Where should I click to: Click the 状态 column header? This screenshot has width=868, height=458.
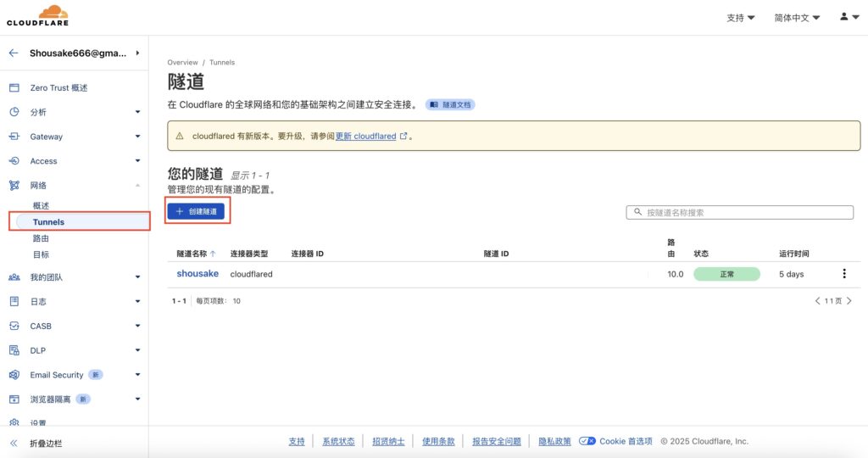click(x=701, y=254)
